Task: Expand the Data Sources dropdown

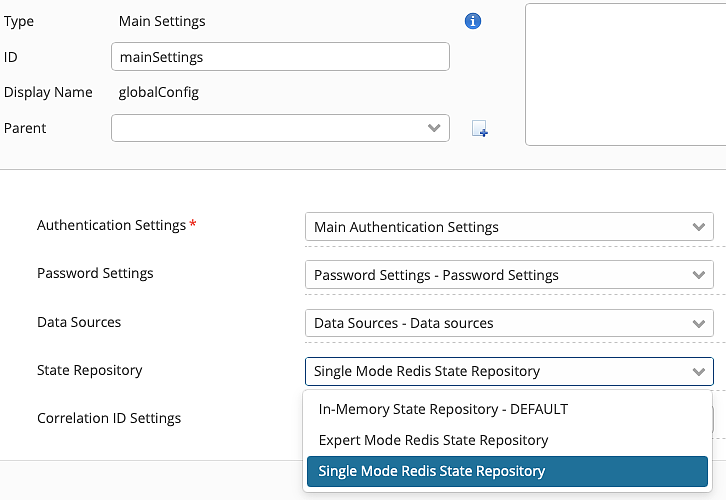Action: coord(509,323)
